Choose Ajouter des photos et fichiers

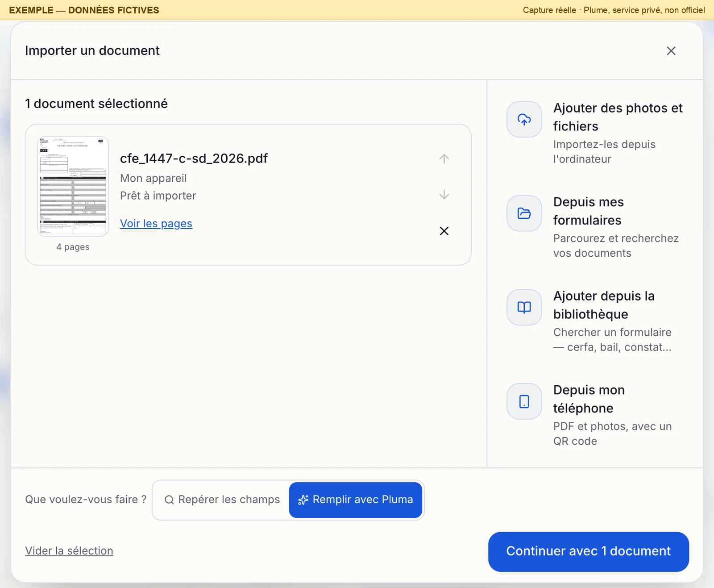pyautogui.click(x=596, y=133)
